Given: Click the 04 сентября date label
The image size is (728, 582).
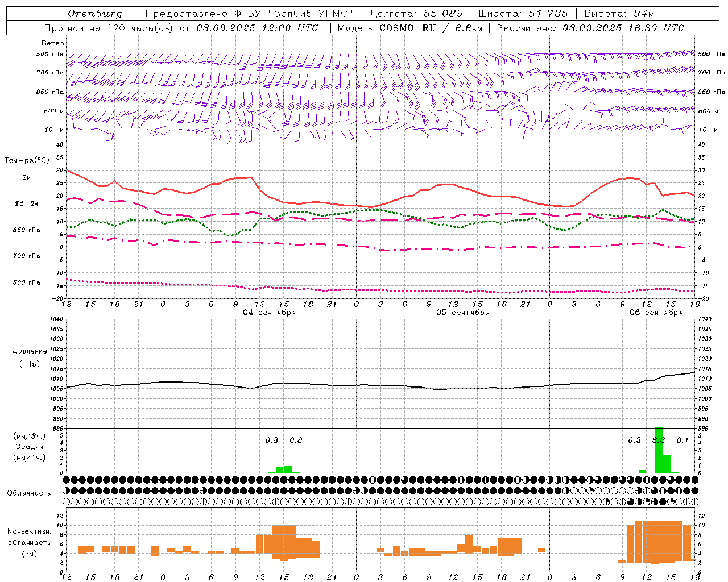Looking at the screenshot, I should (x=270, y=313).
